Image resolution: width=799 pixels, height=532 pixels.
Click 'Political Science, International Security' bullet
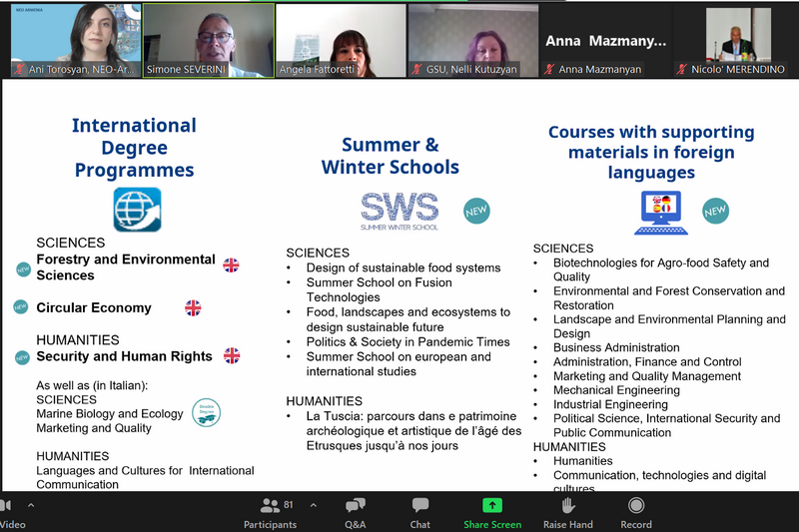666,425
